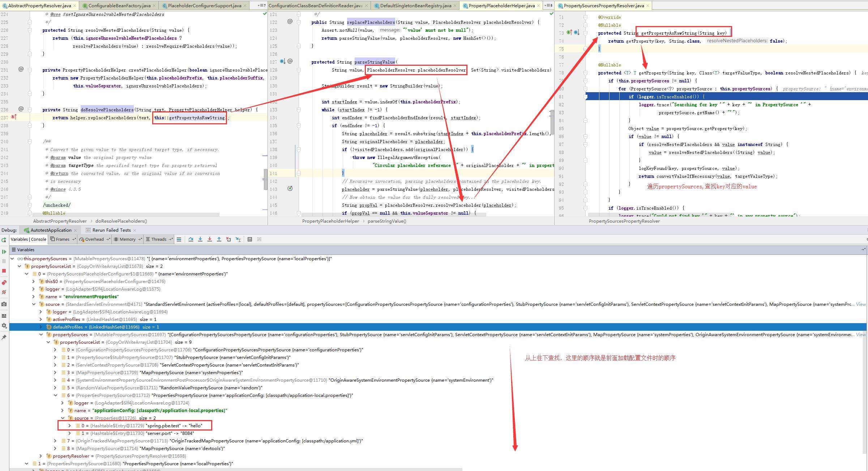Stop the debug session
The image size is (868, 471).
pyautogui.click(x=4, y=270)
